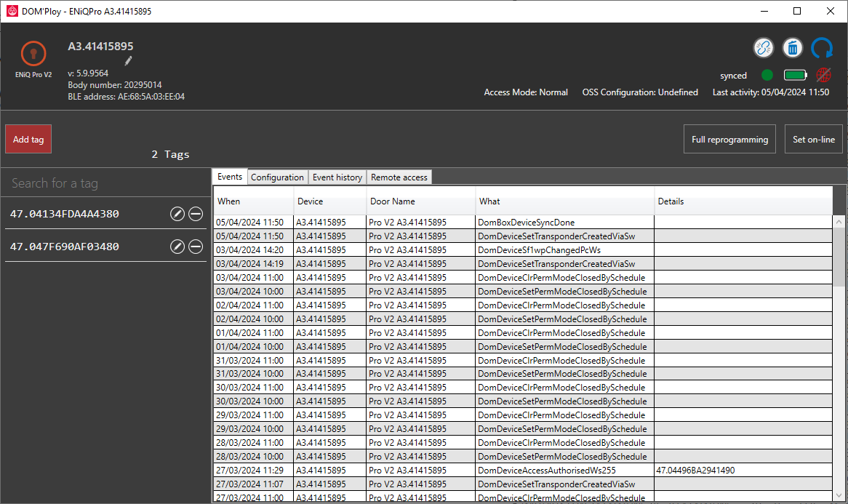
Task: Click the DOM'Ploy app icon in title bar
Action: click(12, 11)
